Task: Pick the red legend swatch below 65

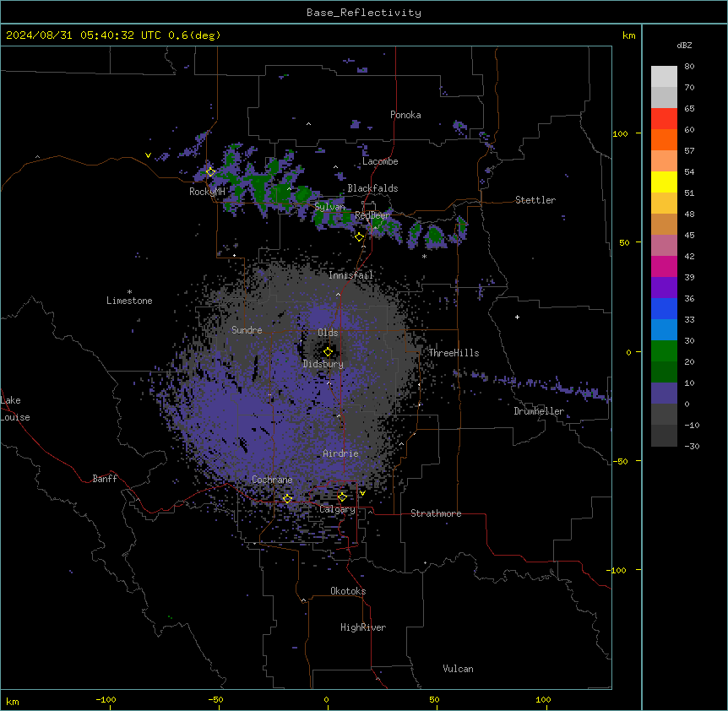Action: (664, 118)
